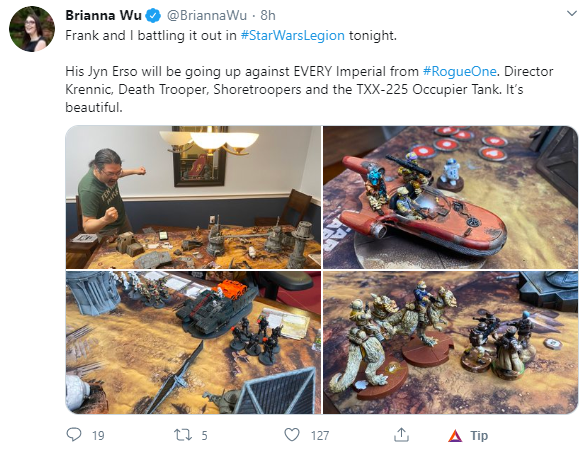Open the @BriannaWu handle link

[x=207, y=16]
